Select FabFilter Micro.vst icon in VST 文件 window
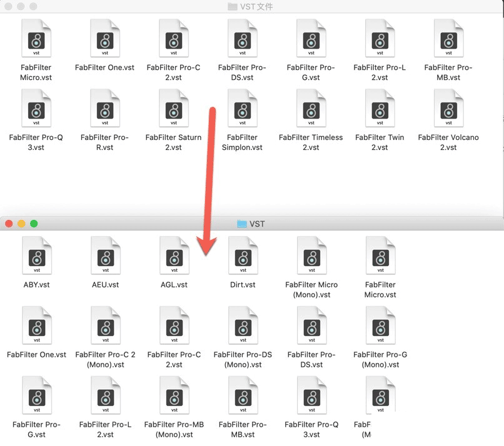The width and height of the screenshot is (504, 446). 36,38
